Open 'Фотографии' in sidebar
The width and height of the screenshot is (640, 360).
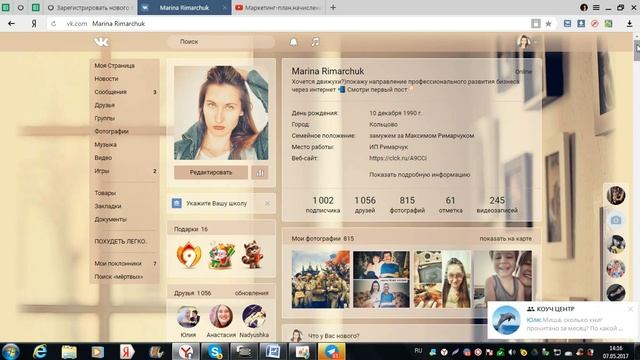click(111, 131)
